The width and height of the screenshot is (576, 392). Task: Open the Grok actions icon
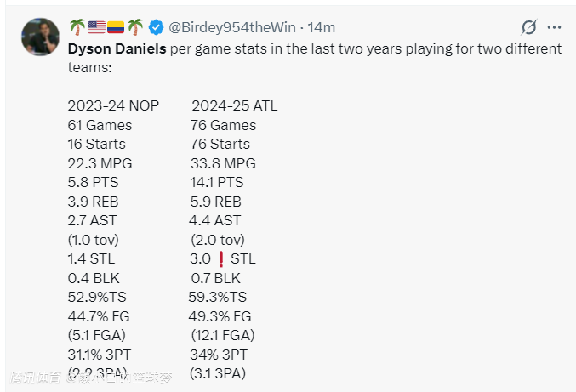pyautogui.click(x=529, y=27)
